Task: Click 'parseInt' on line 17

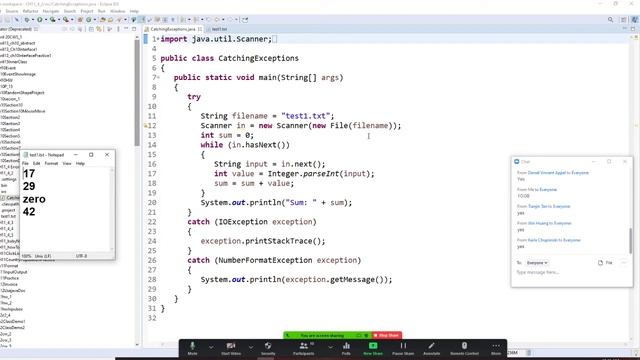Action: tap(321, 174)
